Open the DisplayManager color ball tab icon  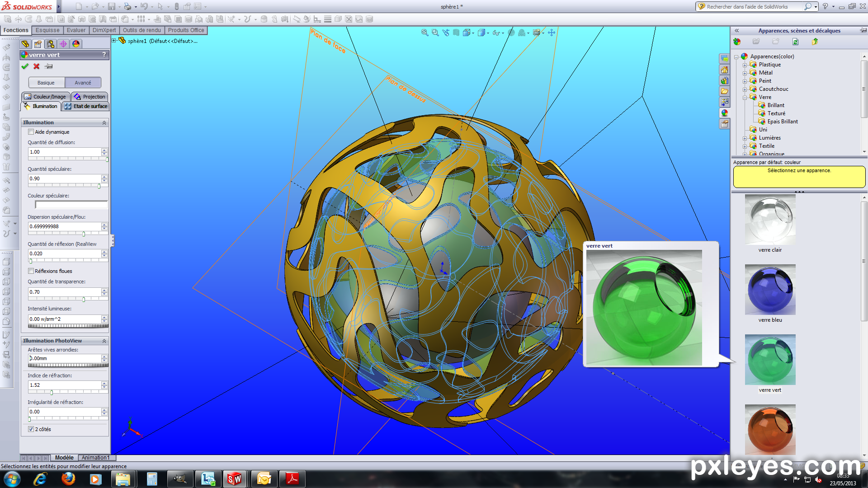click(76, 44)
